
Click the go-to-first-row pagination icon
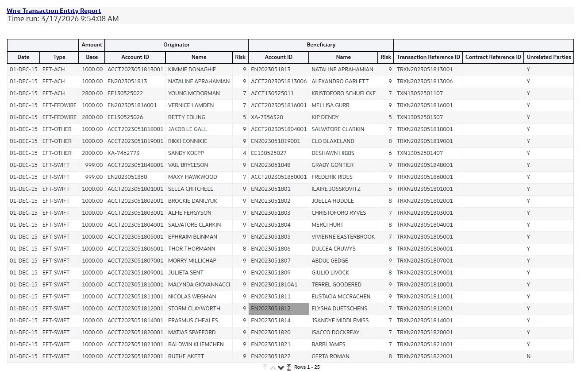265,367
